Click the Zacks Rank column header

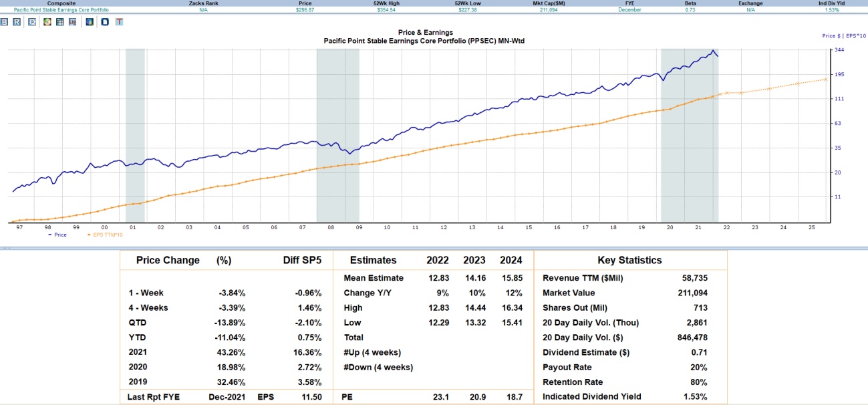204,3
